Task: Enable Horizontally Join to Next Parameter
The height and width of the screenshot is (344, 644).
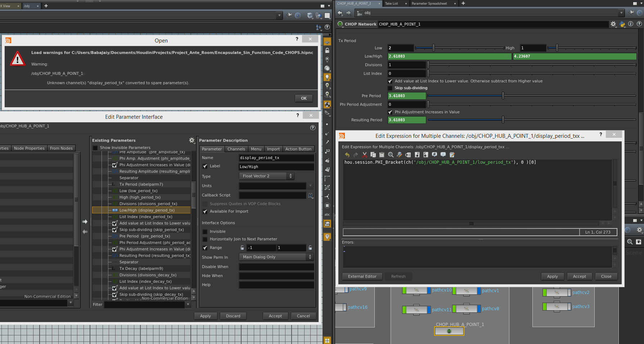Action: point(205,239)
